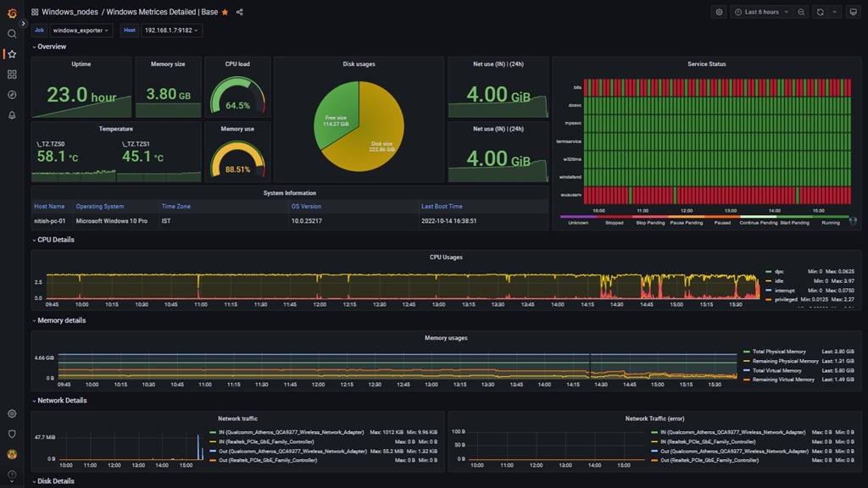Toggle the idle series in CPU legend
This screenshot has height=488, width=868.
[x=778, y=280]
